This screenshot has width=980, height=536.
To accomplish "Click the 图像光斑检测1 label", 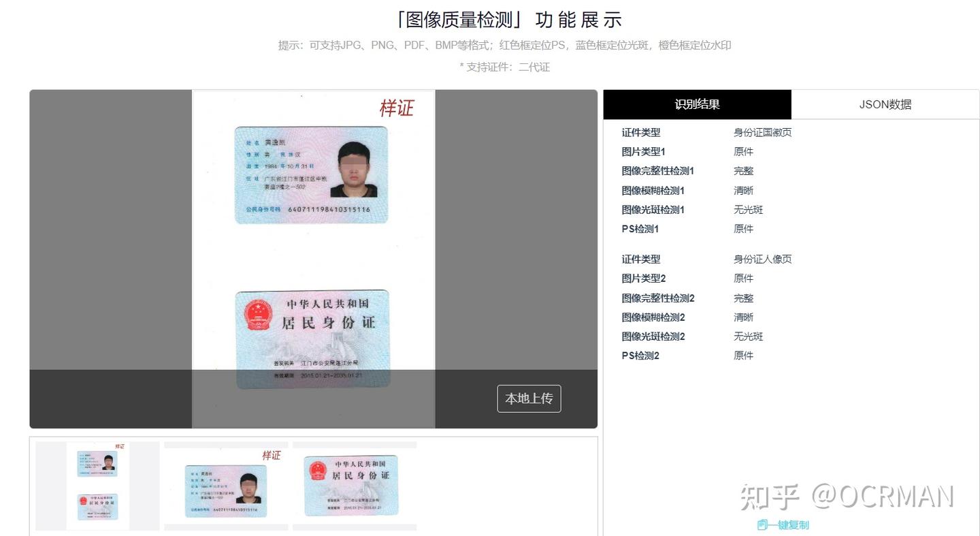I will pos(653,210).
